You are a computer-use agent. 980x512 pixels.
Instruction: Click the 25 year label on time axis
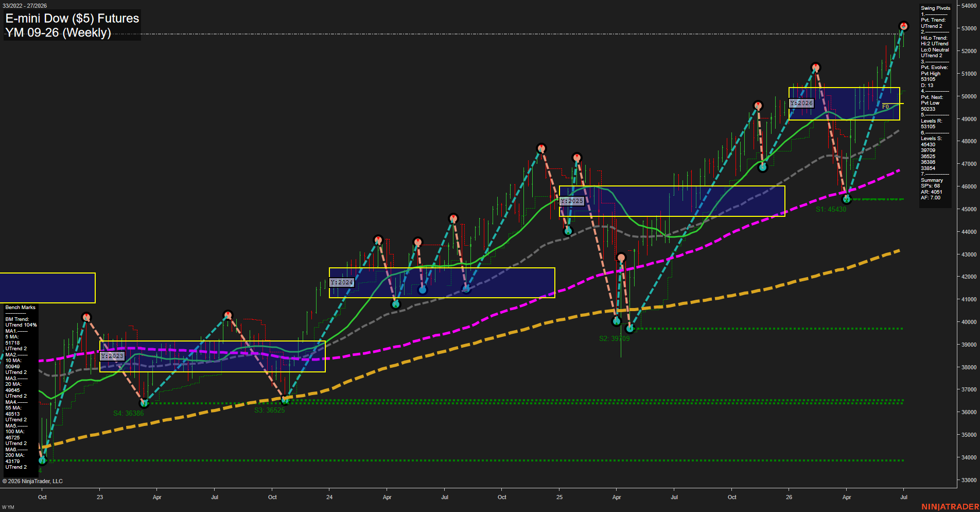[559, 497]
